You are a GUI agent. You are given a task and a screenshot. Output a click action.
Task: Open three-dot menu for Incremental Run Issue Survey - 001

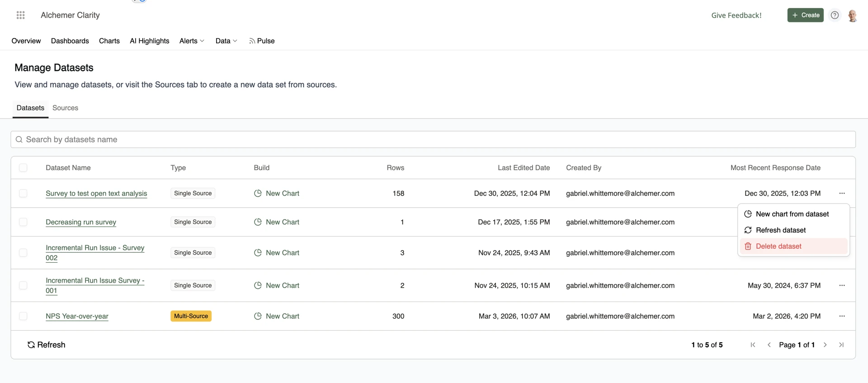(x=842, y=285)
